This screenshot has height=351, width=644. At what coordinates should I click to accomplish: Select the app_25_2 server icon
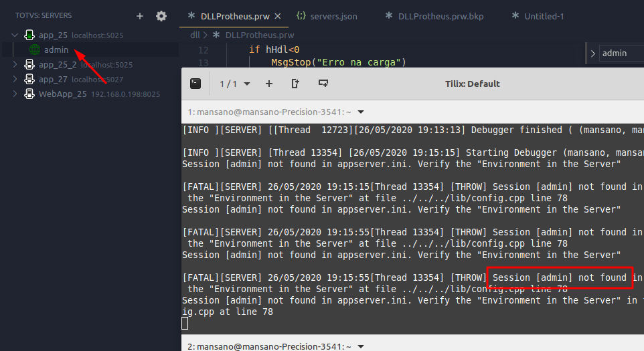point(29,64)
